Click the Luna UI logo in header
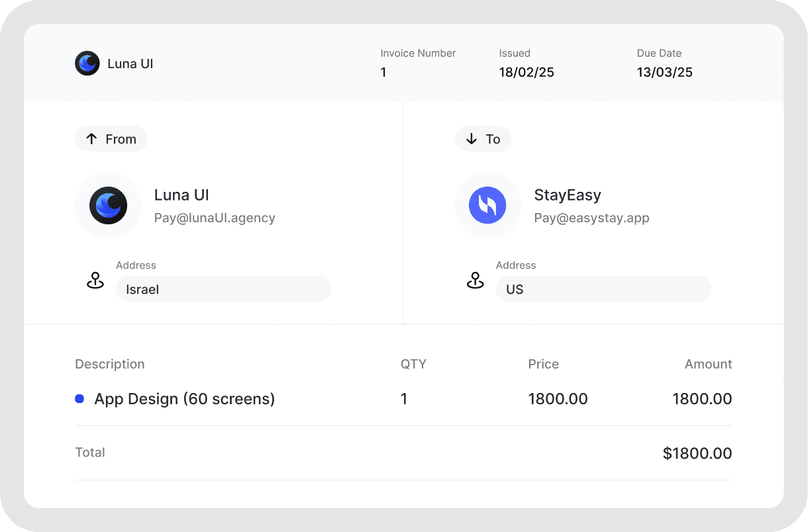Screen dimensions: 808x532 [x=87, y=64]
